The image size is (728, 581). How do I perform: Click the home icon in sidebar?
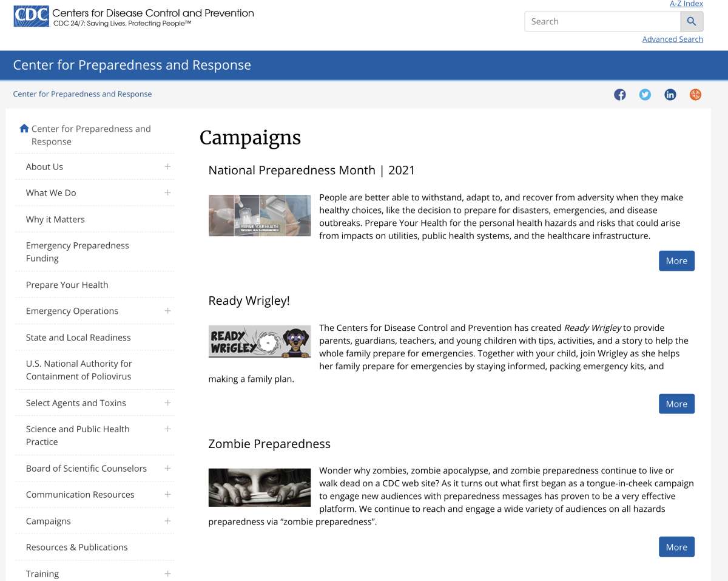coord(24,129)
